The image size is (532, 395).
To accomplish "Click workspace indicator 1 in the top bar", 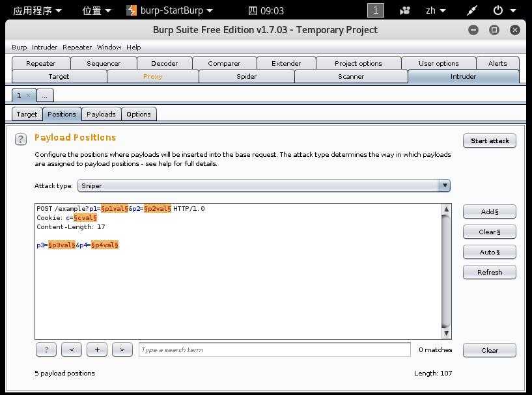I will (x=376, y=10).
